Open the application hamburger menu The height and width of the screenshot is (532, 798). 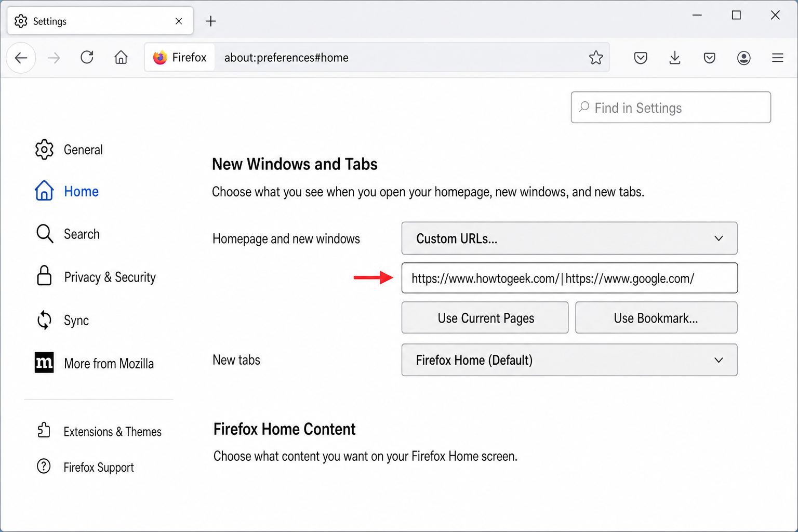pyautogui.click(x=778, y=58)
